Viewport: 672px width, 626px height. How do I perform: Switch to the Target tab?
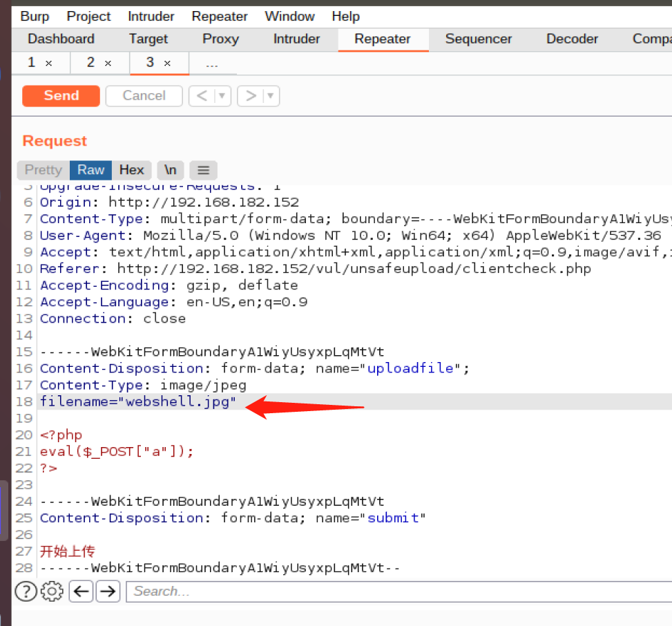pyautogui.click(x=148, y=39)
